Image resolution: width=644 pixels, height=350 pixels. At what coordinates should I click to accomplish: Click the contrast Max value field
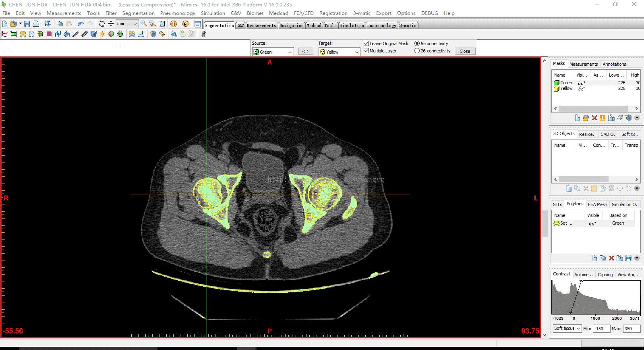coord(631,329)
